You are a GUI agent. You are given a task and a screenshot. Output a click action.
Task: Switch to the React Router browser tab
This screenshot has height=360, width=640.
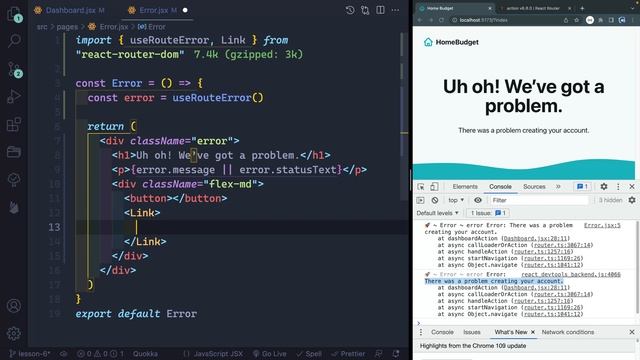[x=536, y=8]
